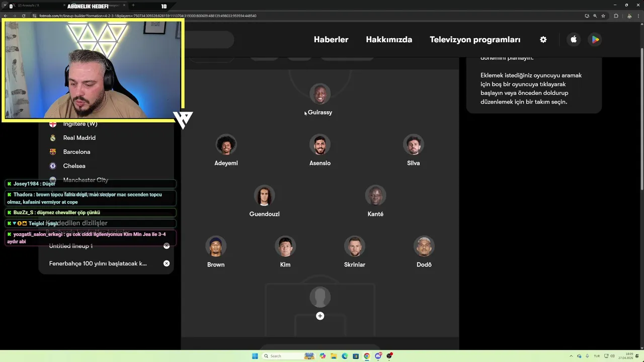Click the Guendouzi name label
The image size is (644, 362).
click(265, 214)
